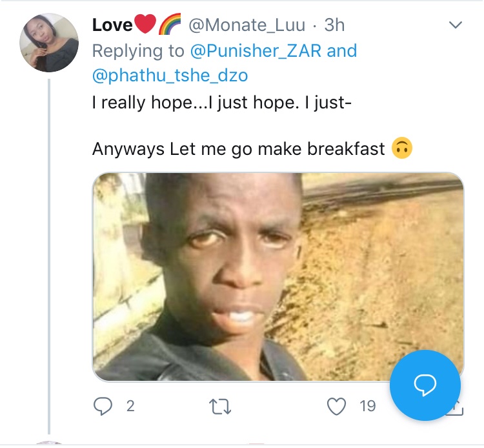Open the attached photo in the tweet

tap(277, 277)
